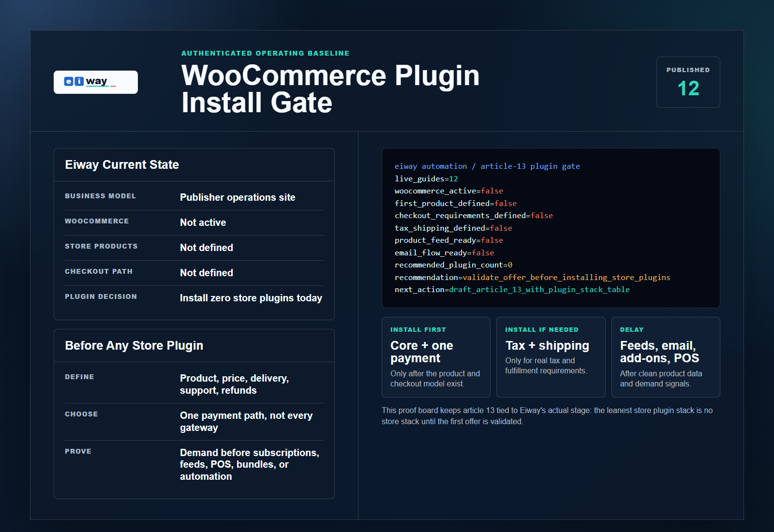Image resolution: width=774 pixels, height=532 pixels.
Task: Click 'Publisher operations site' value
Action: coord(238,197)
